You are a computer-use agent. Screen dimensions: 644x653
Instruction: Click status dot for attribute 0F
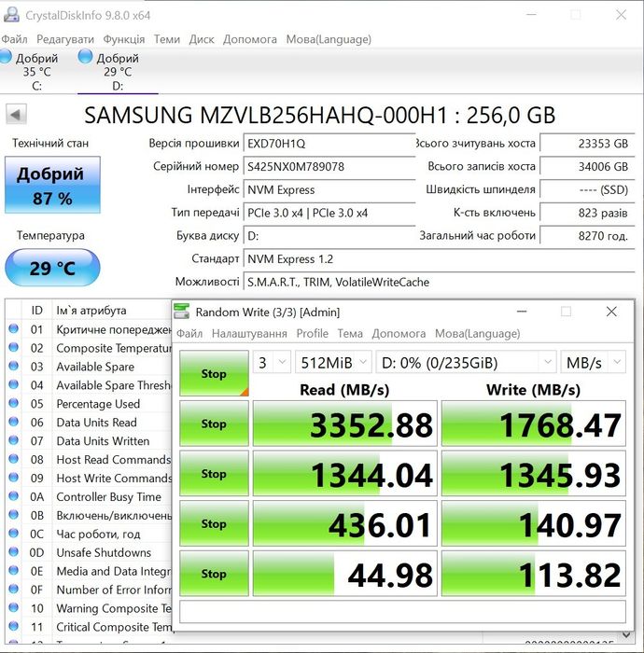pos(13,589)
